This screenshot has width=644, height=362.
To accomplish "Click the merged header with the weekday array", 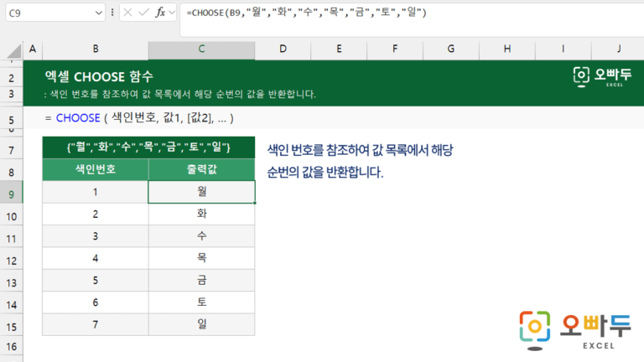I will coord(148,147).
